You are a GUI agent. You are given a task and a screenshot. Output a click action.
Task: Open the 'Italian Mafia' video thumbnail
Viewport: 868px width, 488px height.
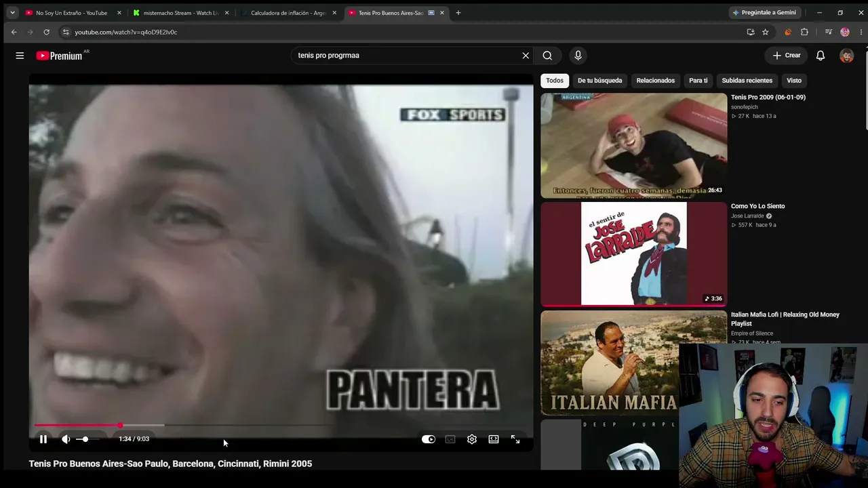633,363
